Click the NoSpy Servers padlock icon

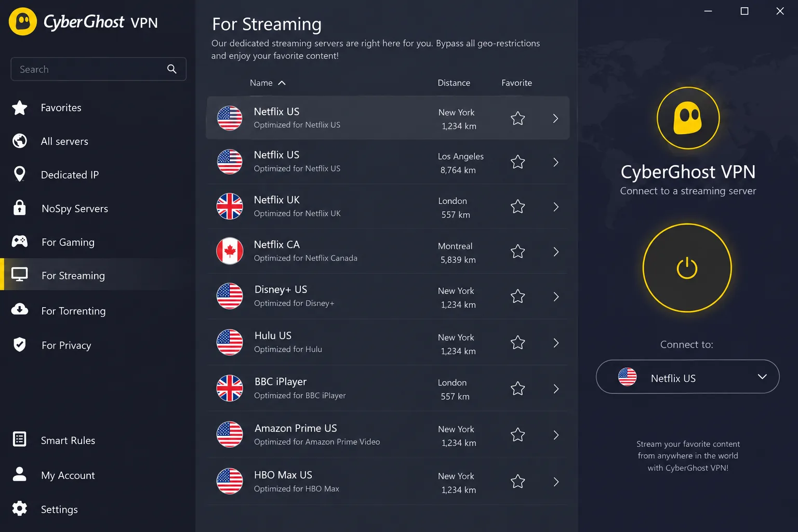20,208
